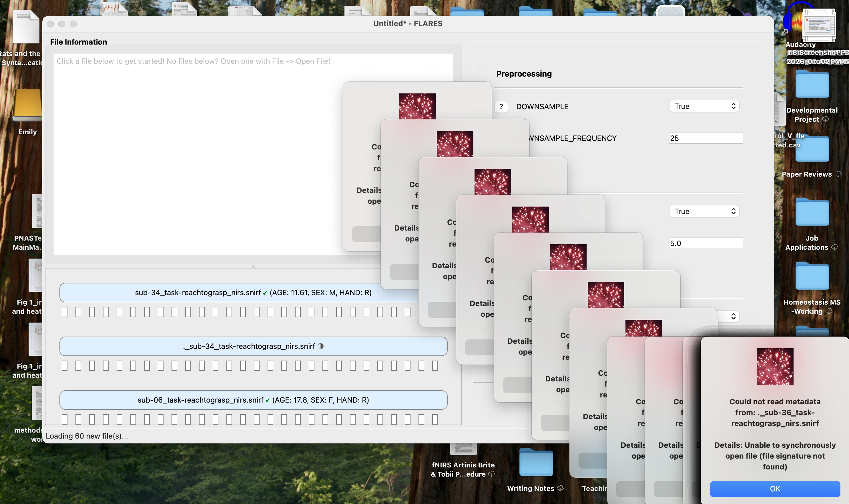Click the input field containing 5.0

click(x=705, y=243)
